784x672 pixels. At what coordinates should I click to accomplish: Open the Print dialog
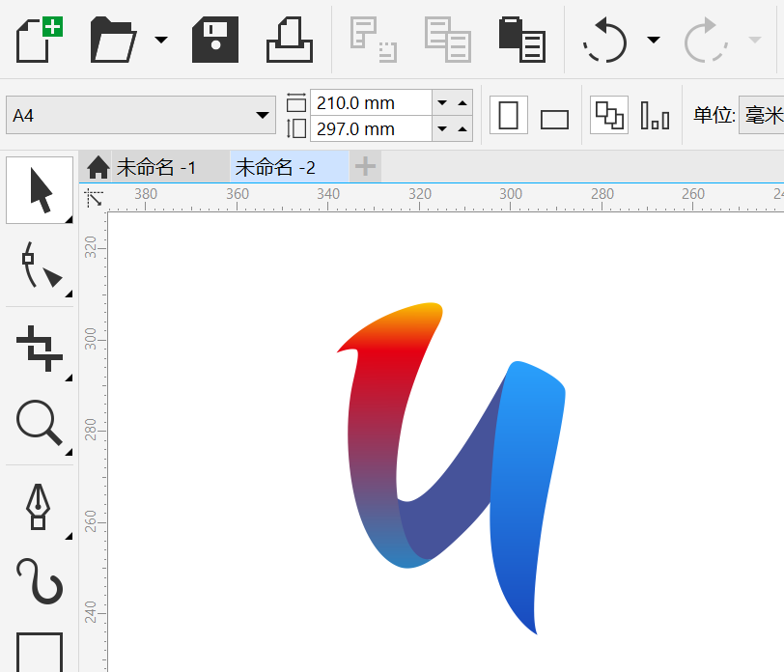pos(290,40)
